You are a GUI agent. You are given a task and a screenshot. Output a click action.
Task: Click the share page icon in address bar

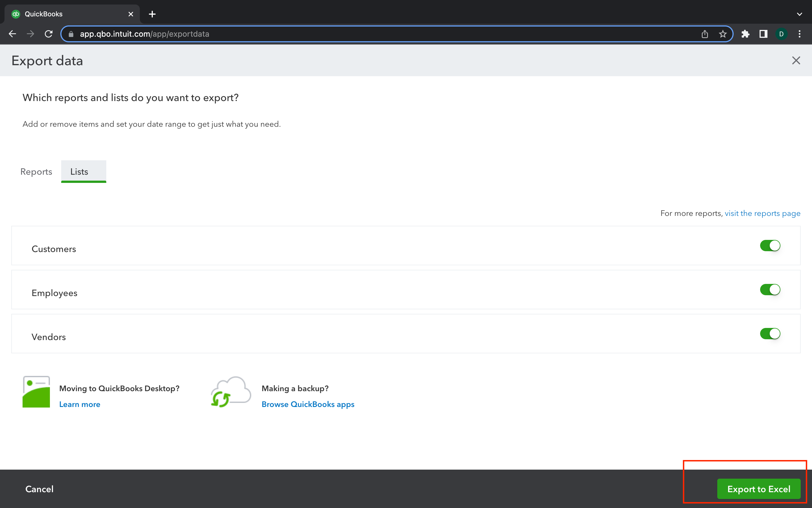coord(705,34)
